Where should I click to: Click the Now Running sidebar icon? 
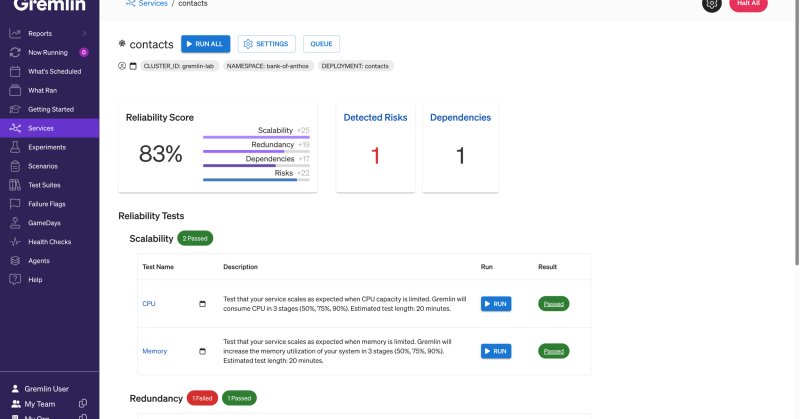tap(15, 53)
